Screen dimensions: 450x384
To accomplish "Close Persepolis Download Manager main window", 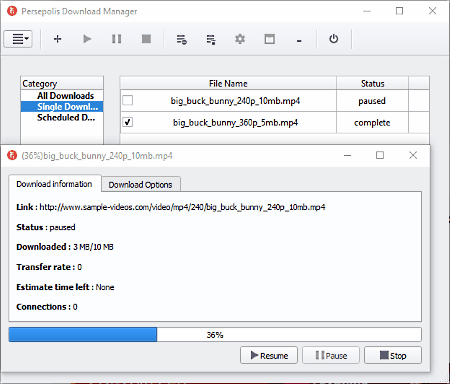I will coord(432,11).
